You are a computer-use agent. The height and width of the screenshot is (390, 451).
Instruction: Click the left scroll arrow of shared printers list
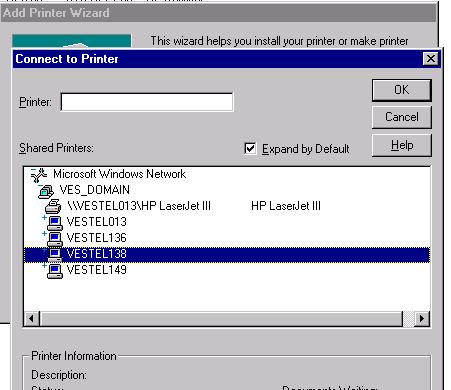tap(32, 318)
